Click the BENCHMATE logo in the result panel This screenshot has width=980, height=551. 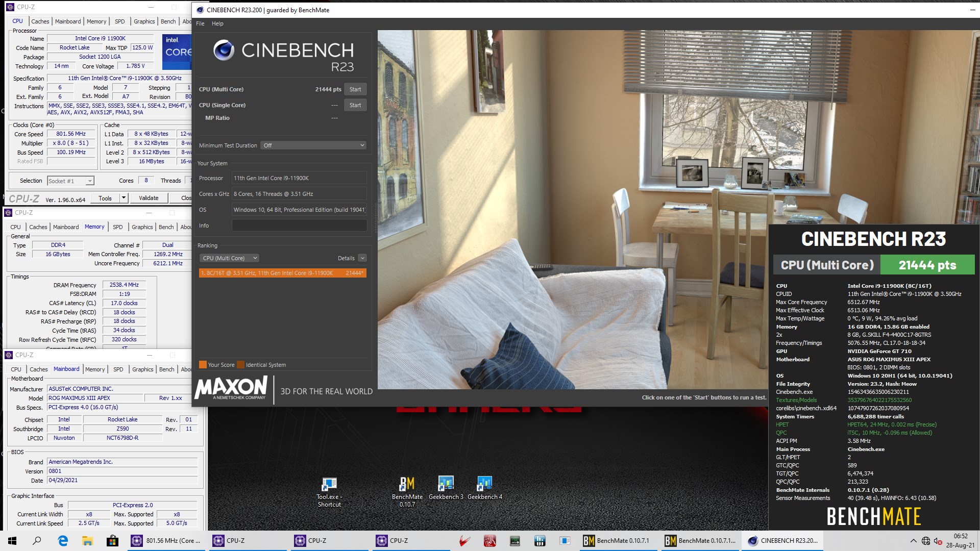pyautogui.click(x=873, y=516)
